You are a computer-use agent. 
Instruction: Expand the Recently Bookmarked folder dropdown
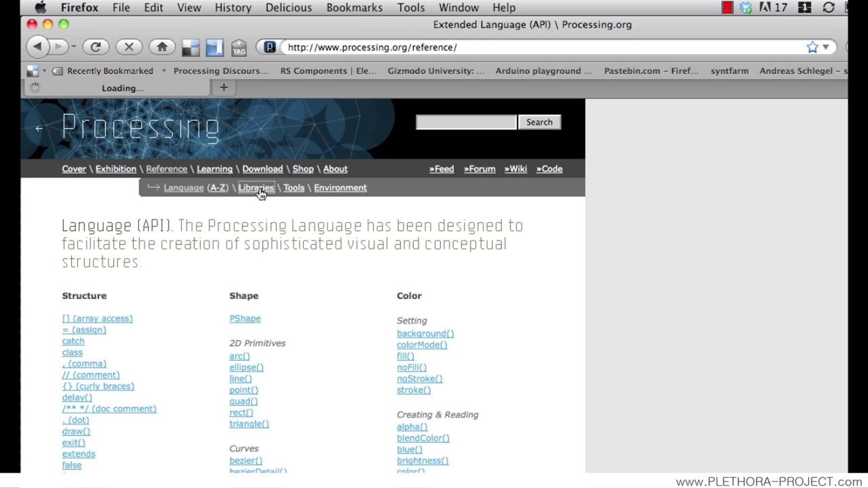(164, 71)
